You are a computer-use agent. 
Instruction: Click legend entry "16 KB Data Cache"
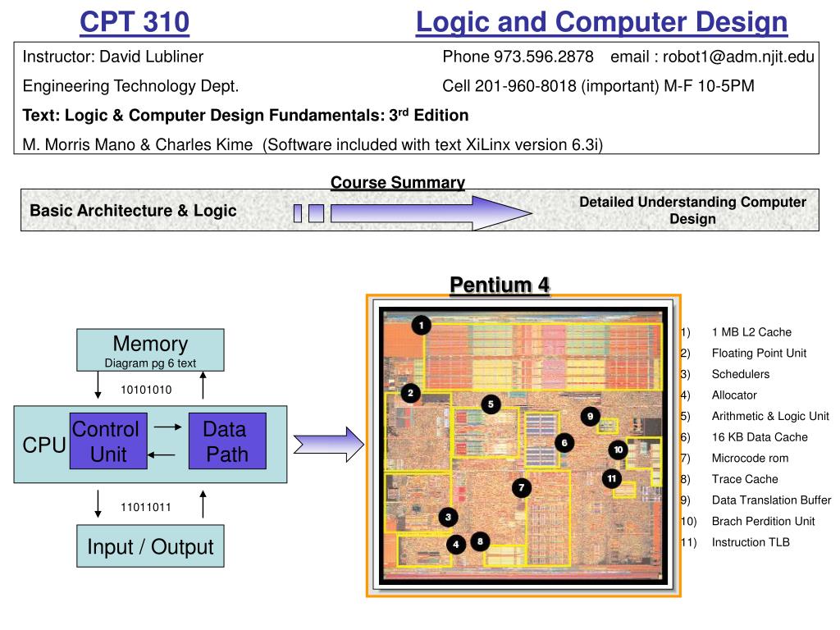click(760, 437)
